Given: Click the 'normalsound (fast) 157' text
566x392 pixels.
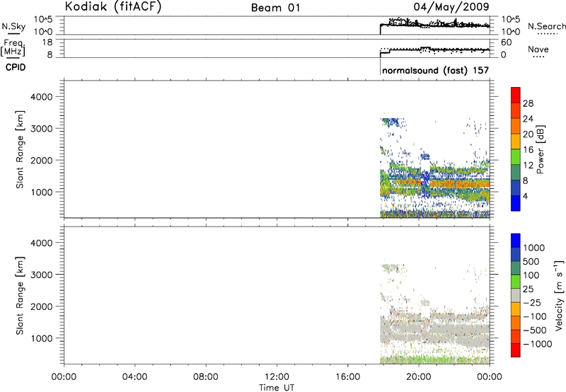Looking at the screenshot, I should pyautogui.click(x=435, y=70).
